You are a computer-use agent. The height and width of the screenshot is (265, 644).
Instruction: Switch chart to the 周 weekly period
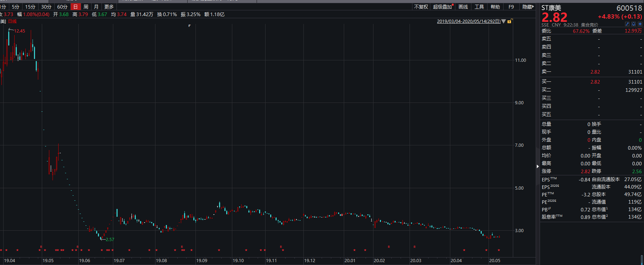pos(86,7)
